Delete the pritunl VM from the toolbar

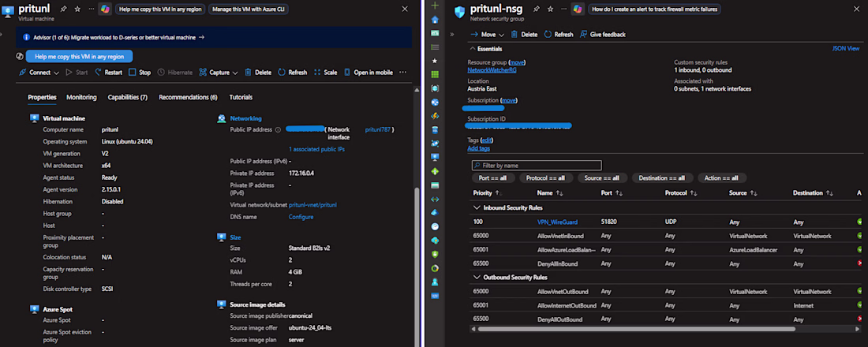[x=258, y=73]
